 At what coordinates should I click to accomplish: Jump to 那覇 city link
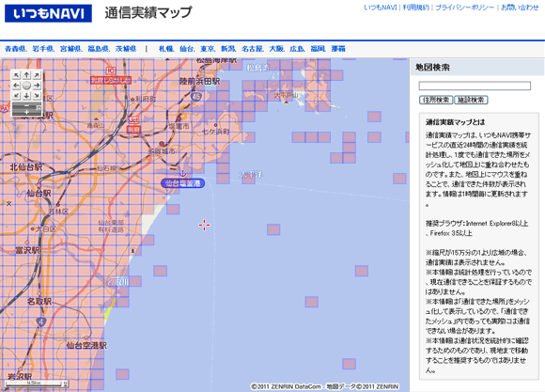coord(338,49)
